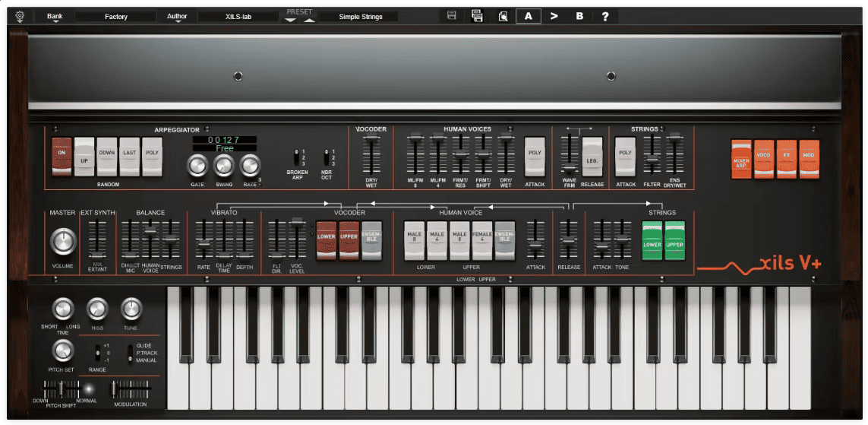The image size is (868, 425).
Task: Adjust the Strings FILTER slider
Action: (652, 154)
